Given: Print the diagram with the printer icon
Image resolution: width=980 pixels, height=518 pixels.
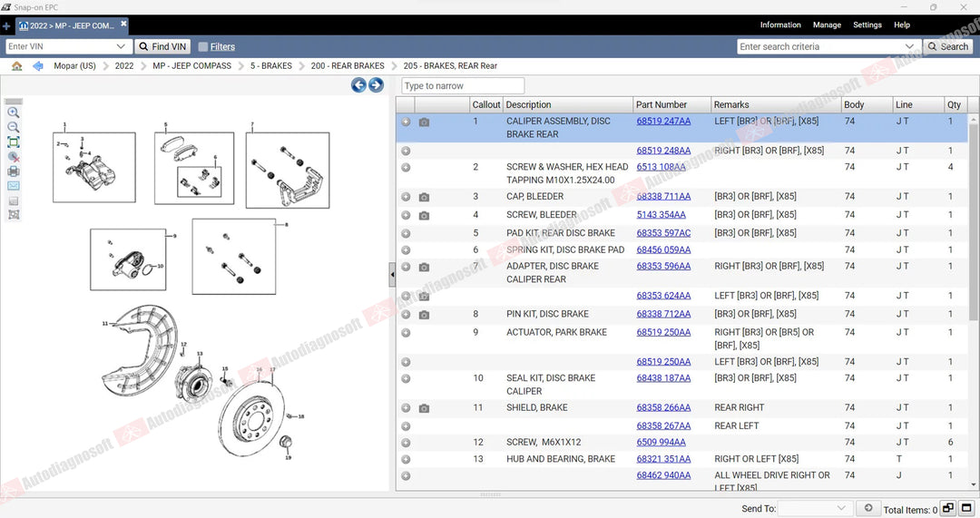Looking at the screenshot, I should coord(13,171).
